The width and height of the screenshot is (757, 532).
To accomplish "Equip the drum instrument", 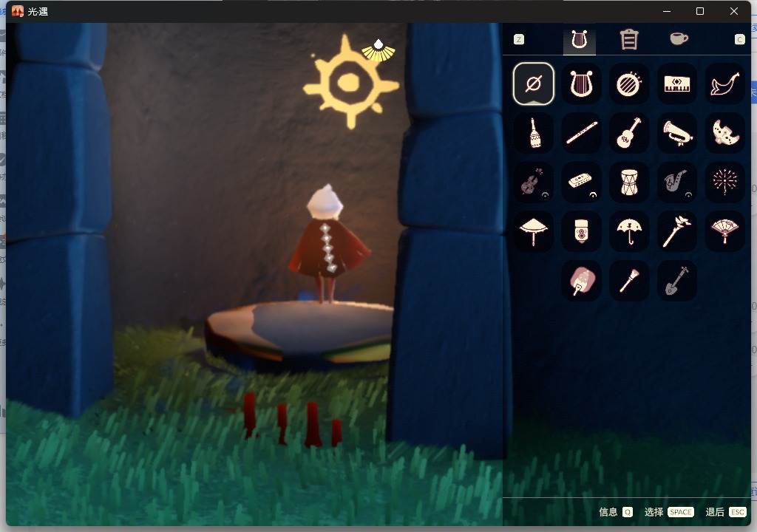I will tap(629, 182).
